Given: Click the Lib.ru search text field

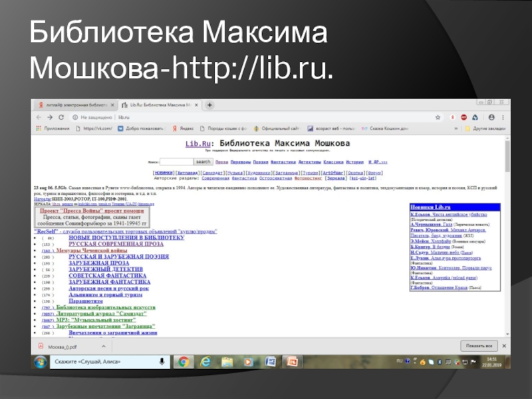Looking at the screenshot, I should [176, 162].
